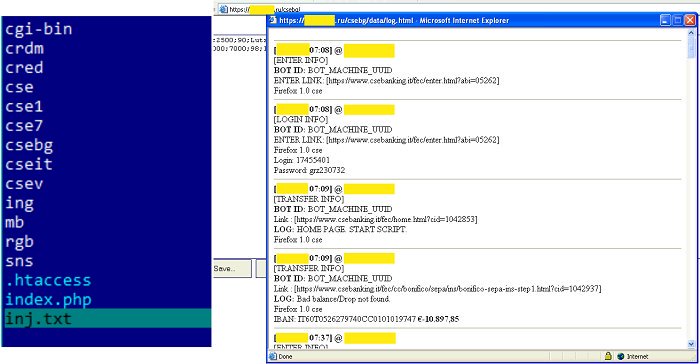Click the Save.. button

point(232,268)
